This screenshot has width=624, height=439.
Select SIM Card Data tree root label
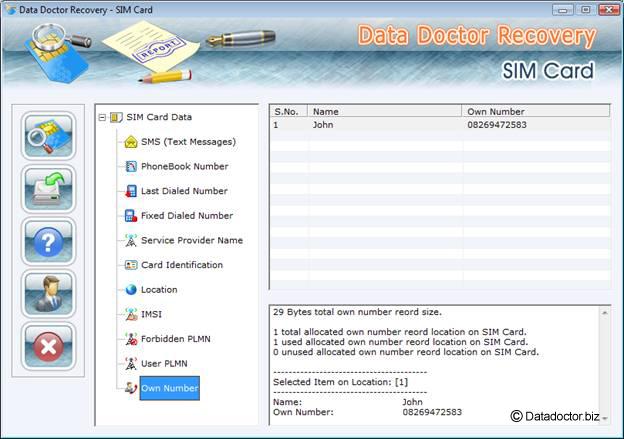click(x=159, y=117)
